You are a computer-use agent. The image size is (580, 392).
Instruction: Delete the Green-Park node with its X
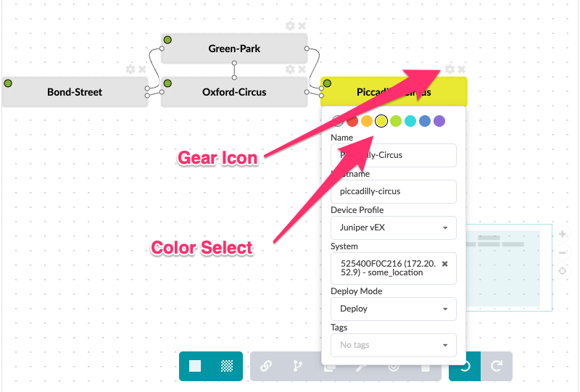[x=302, y=26]
